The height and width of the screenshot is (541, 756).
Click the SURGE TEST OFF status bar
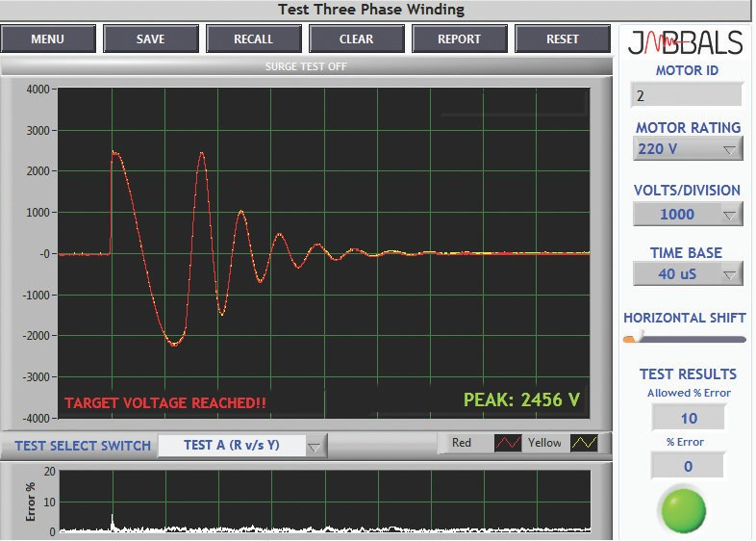(306, 66)
